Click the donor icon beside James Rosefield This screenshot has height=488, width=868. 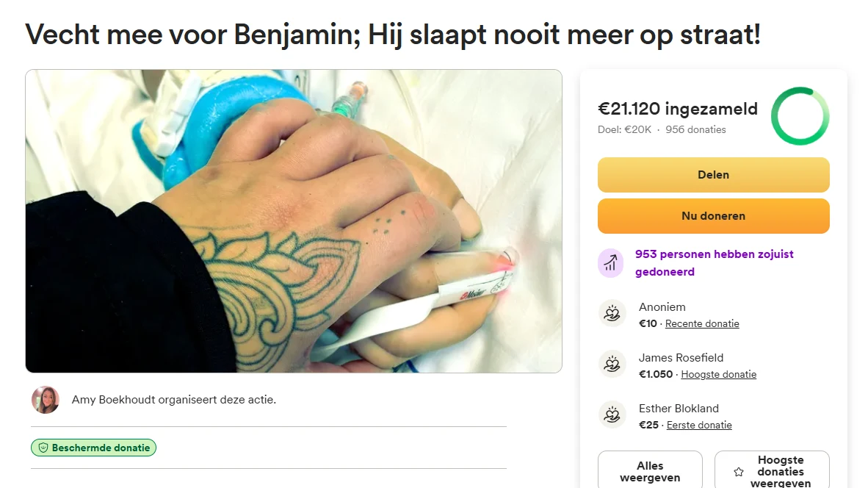[612, 365]
